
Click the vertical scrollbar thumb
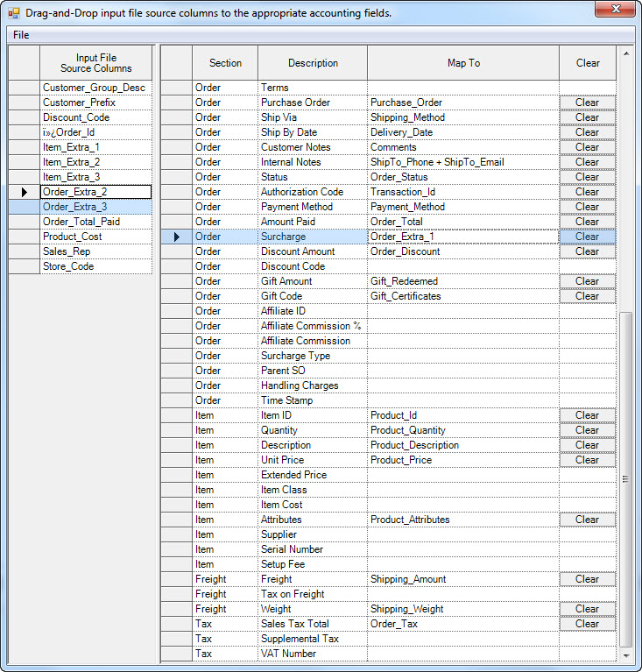pos(626,479)
